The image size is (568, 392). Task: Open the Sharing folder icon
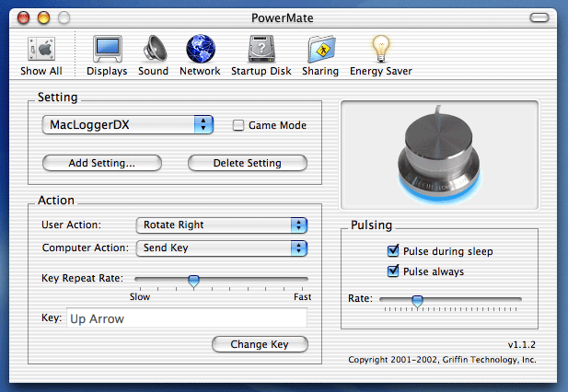point(320,51)
